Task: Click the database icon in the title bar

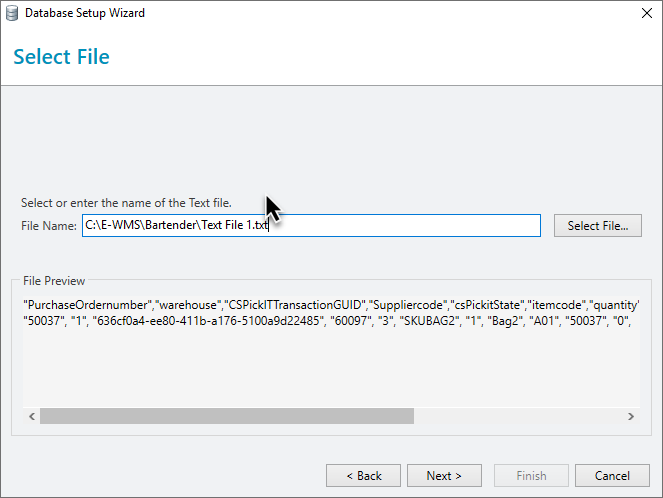Action: click(x=13, y=14)
